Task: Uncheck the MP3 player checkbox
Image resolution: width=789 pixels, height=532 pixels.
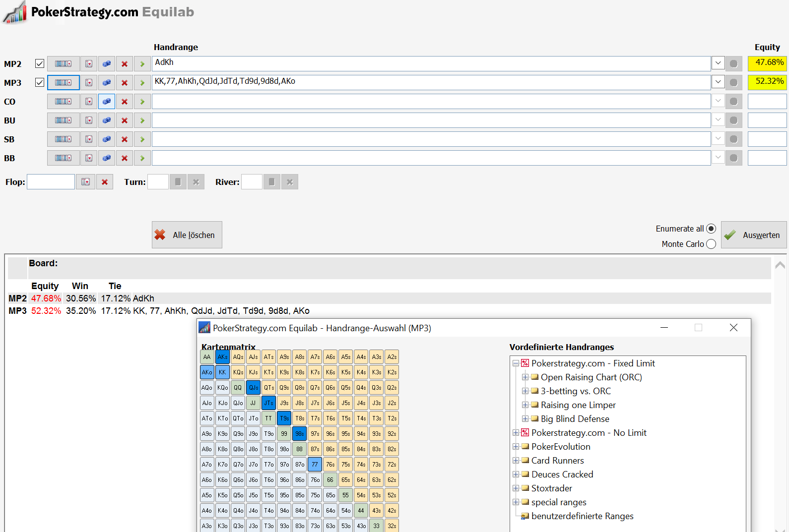Action: [x=40, y=82]
